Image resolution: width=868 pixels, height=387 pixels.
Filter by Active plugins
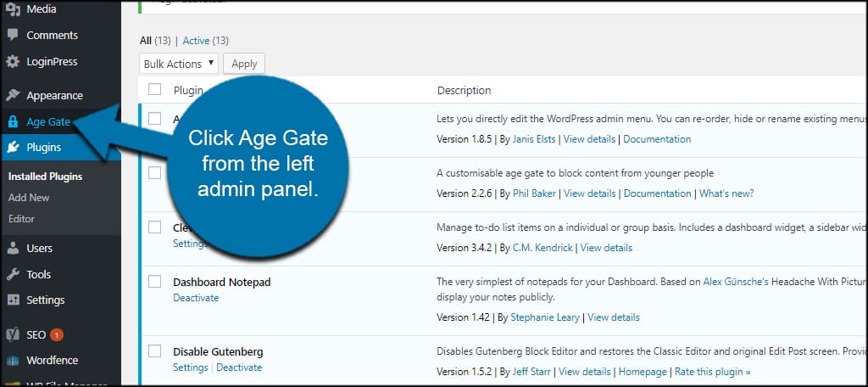pyautogui.click(x=196, y=41)
